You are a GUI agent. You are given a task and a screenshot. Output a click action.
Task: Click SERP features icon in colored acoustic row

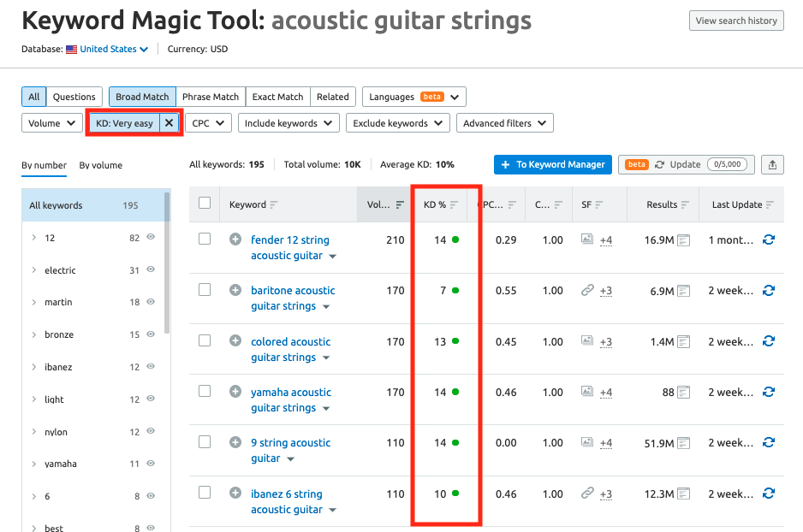point(587,341)
